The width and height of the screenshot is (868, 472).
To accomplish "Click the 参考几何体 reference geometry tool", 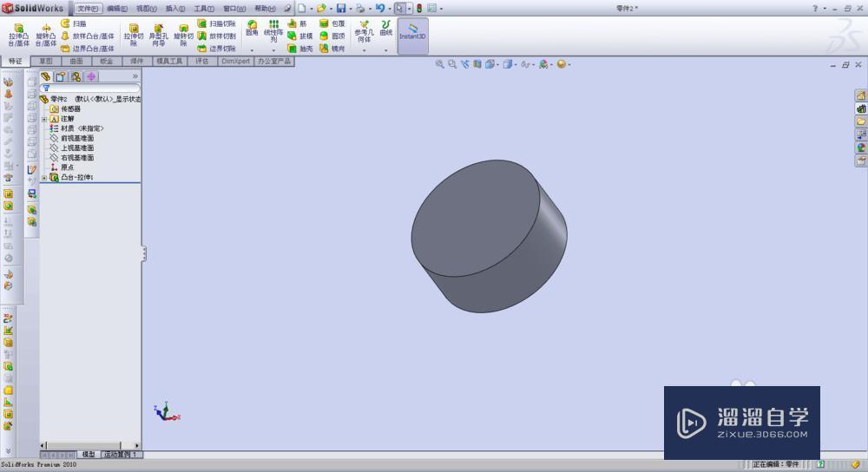I will pyautogui.click(x=365, y=31).
